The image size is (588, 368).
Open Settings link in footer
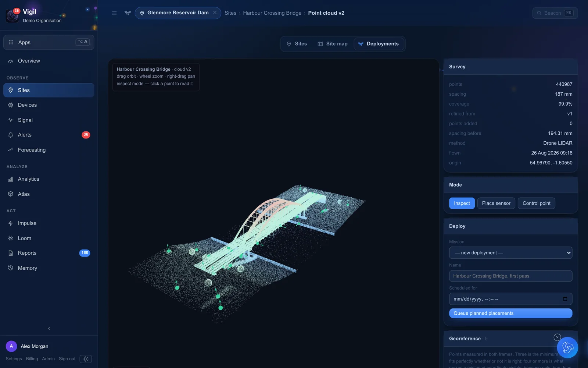(14, 359)
